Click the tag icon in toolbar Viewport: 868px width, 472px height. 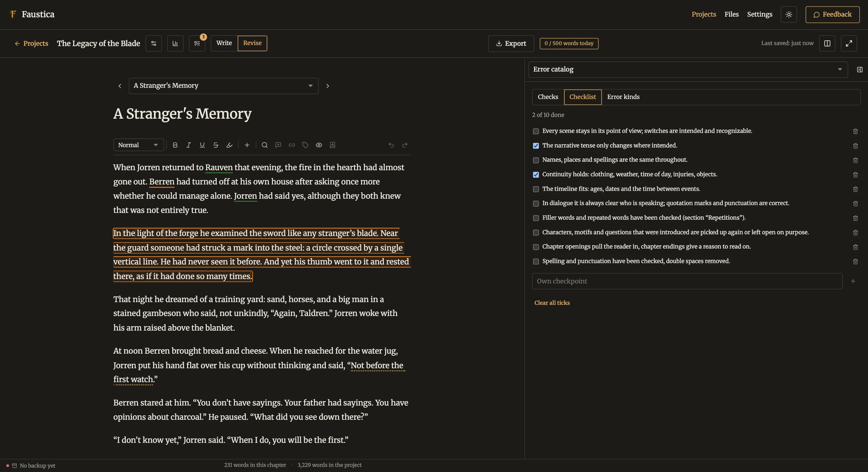click(305, 145)
